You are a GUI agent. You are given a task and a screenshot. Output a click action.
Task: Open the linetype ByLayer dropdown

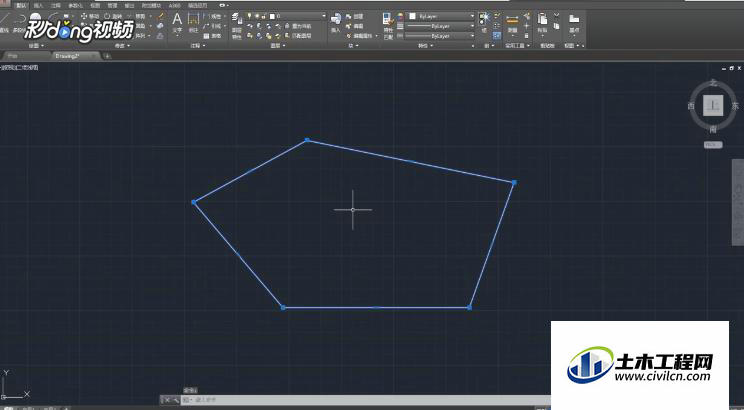click(472, 36)
